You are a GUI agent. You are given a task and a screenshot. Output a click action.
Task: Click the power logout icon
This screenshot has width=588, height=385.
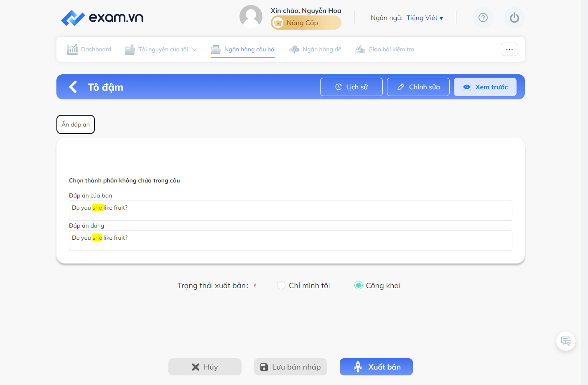pyautogui.click(x=514, y=18)
